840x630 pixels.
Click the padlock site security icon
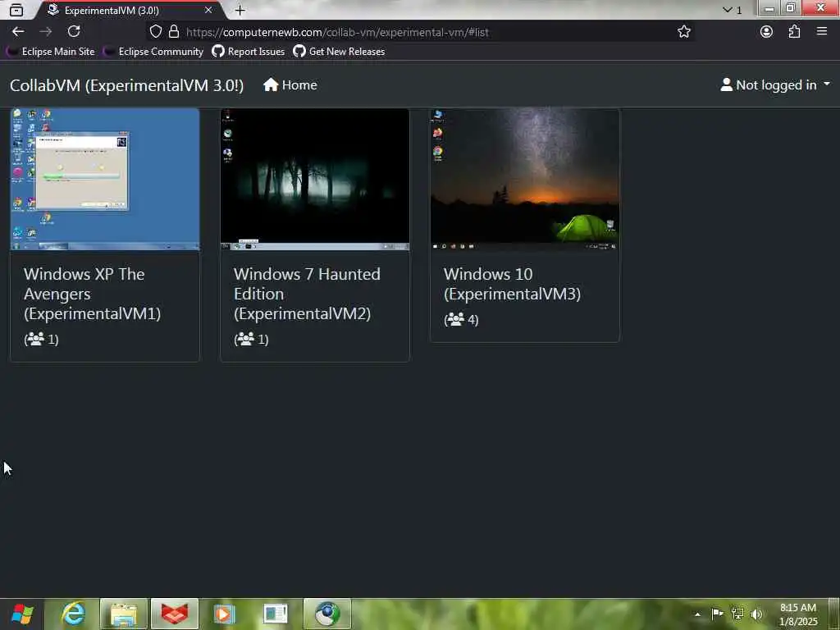point(174,32)
